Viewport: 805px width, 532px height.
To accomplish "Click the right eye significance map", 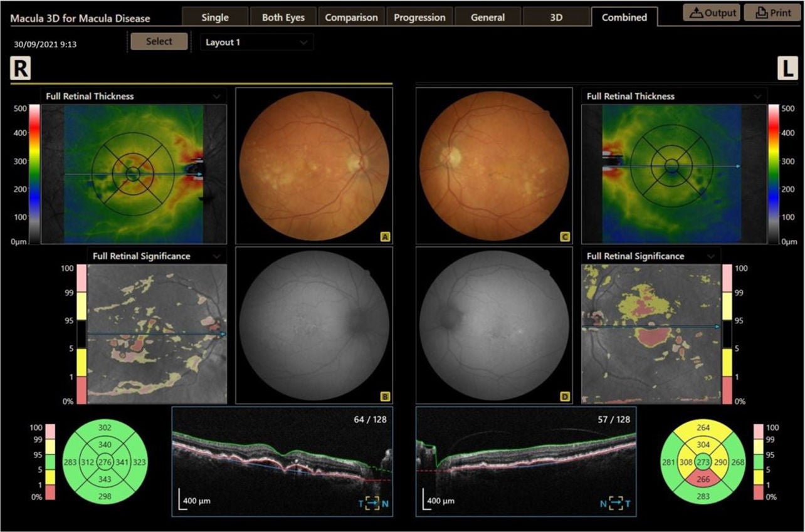I will pos(157,333).
